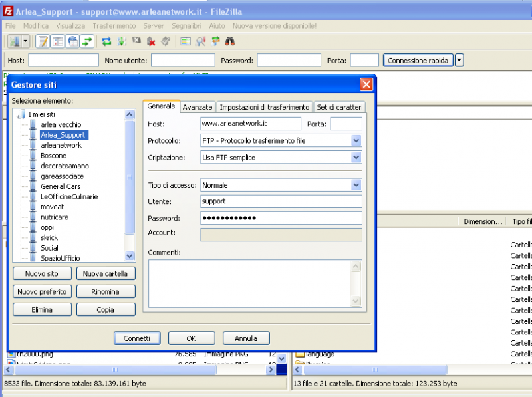Select the I miei siti root folder
The image size is (532, 397).
[x=42, y=114]
